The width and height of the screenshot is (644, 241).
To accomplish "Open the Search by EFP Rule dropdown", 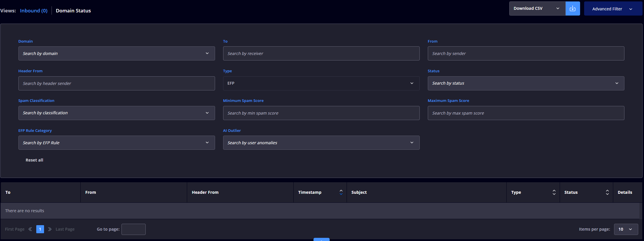I will [117, 143].
